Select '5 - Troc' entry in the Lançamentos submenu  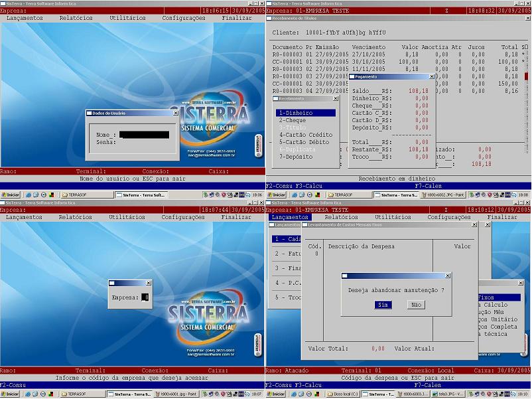point(287,297)
